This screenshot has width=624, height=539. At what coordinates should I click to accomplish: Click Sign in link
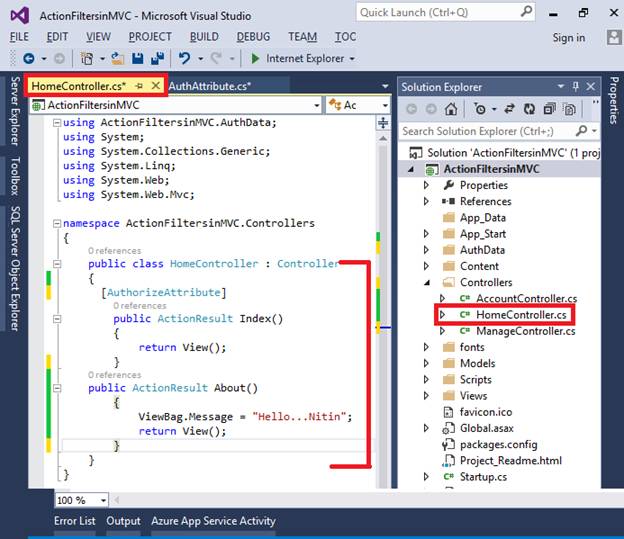coord(568,37)
